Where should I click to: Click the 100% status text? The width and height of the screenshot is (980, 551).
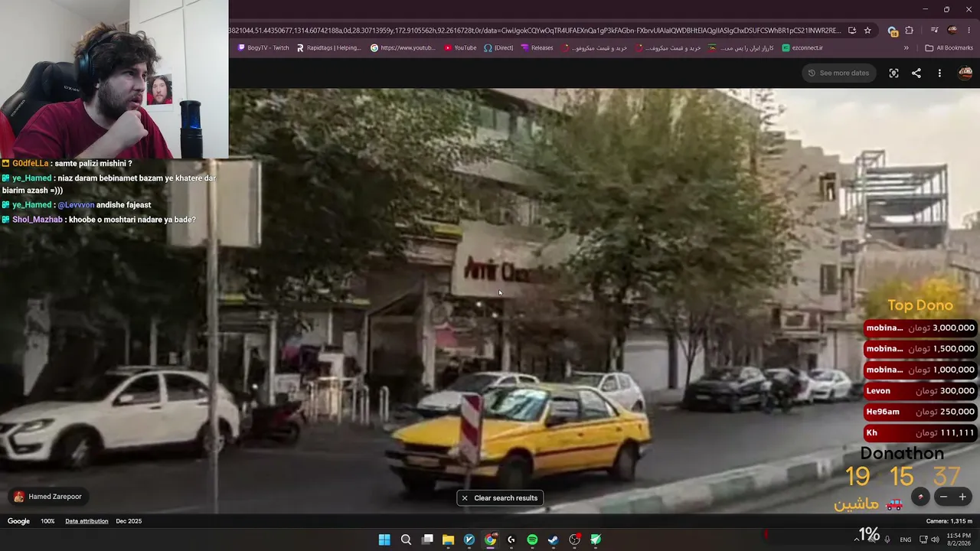coord(47,521)
